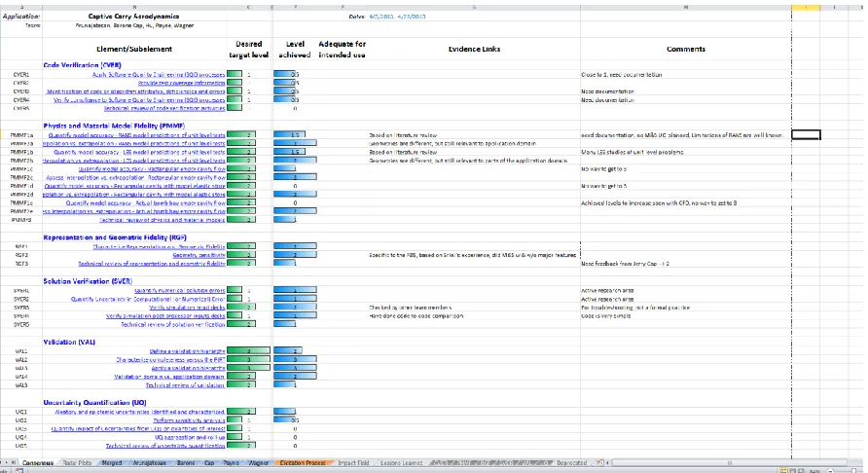Open the Lessons Learned sheet tab
868x473 pixels.
tap(401, 462)
